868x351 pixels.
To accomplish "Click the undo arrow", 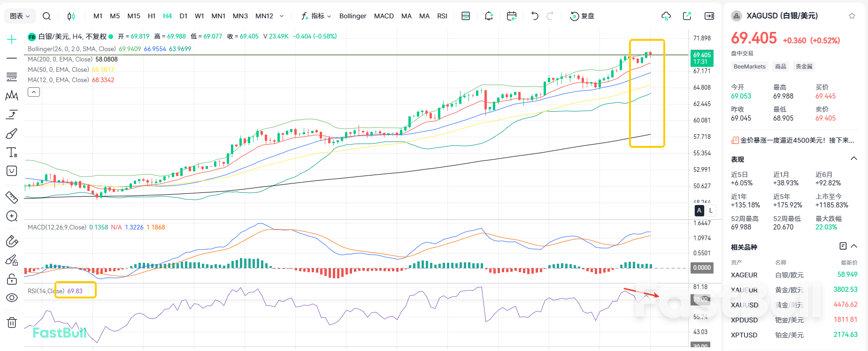I will (x=534, y=16).
